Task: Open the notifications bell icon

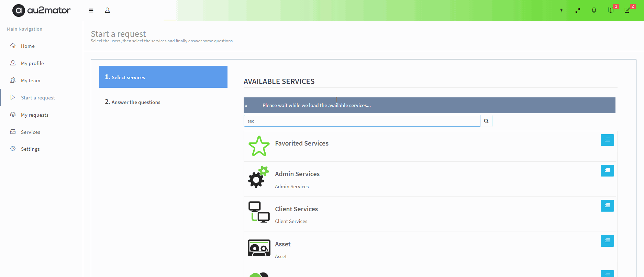Action: [x=594, y=10]
